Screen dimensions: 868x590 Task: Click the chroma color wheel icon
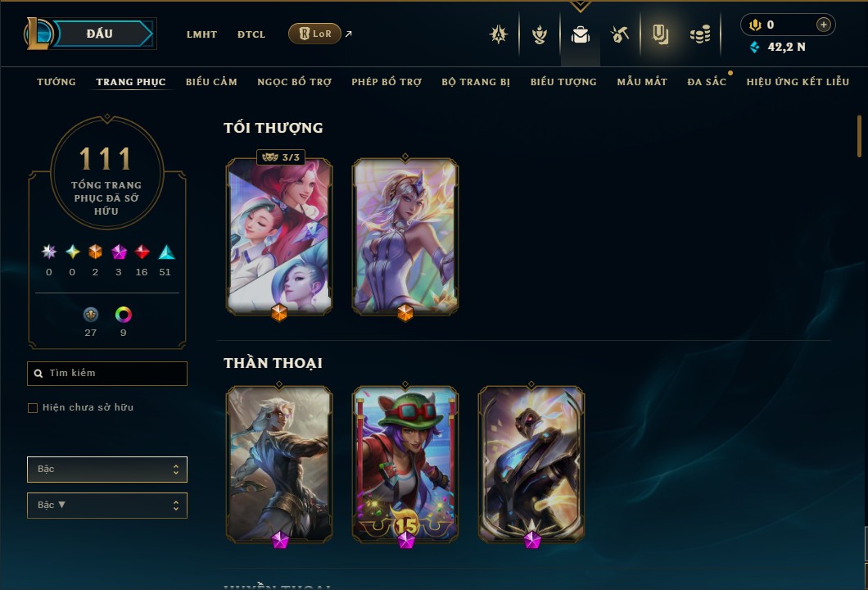point(123,315)
